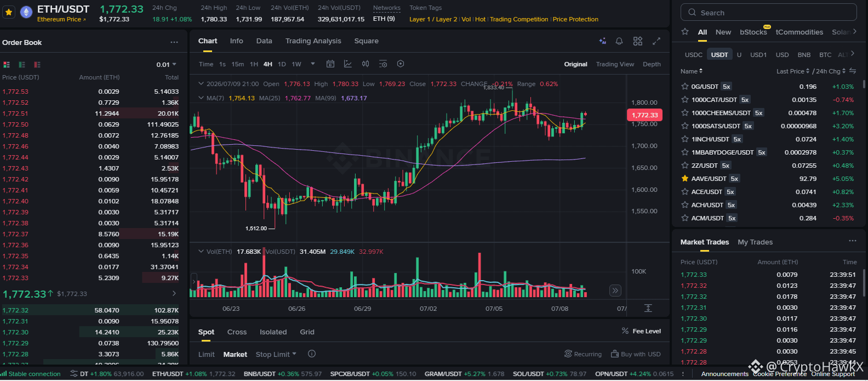This screenshot has height=381, width=868.
Task: Open the Trading Analysis tab
Action: 313,41
